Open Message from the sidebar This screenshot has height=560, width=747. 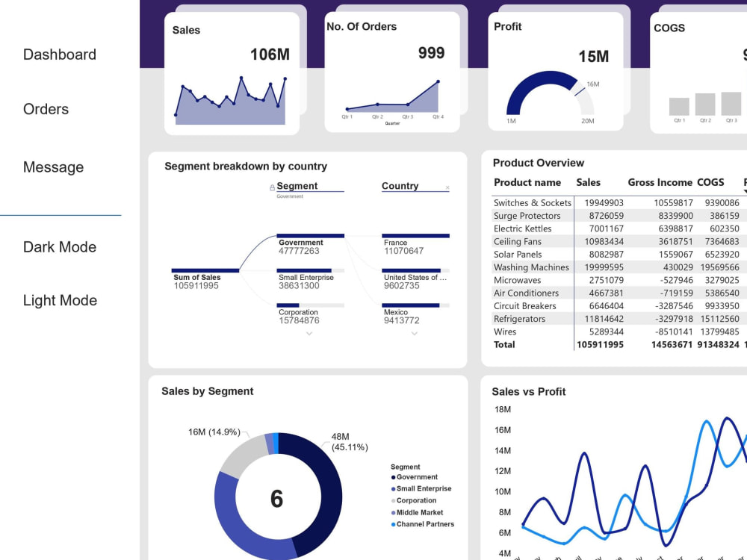[53, 167]
